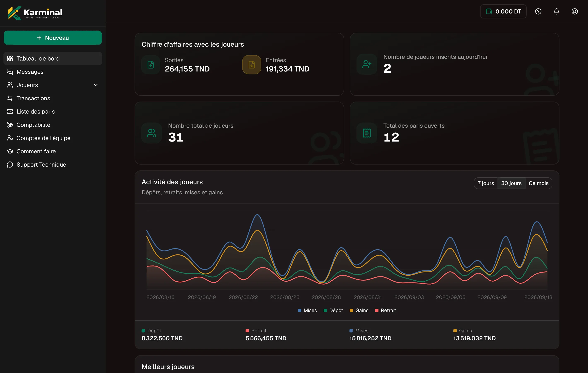The width and height of the screenshot is (588, 373).
Task: Open Comptes de l'équipe
Action: tap(53, 138)
